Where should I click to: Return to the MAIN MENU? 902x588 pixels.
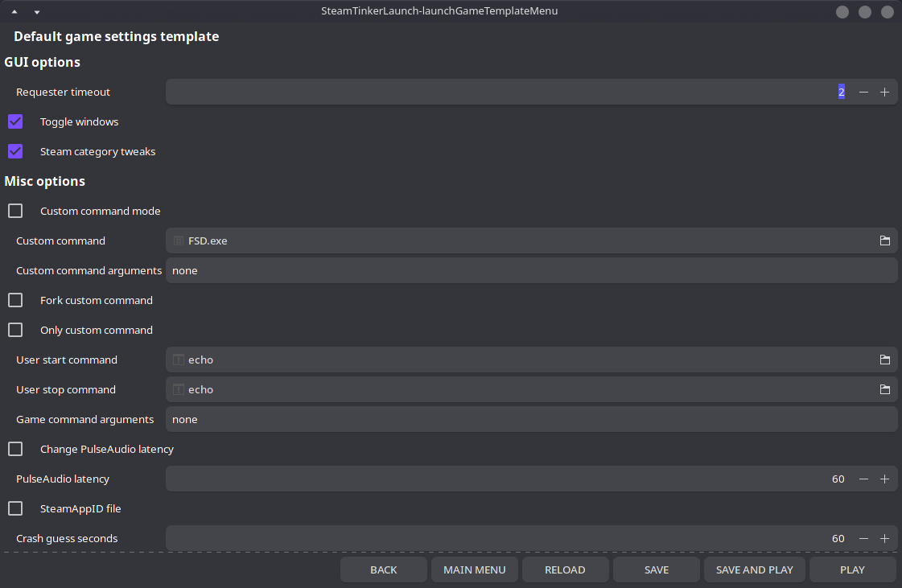pos(475,569)
